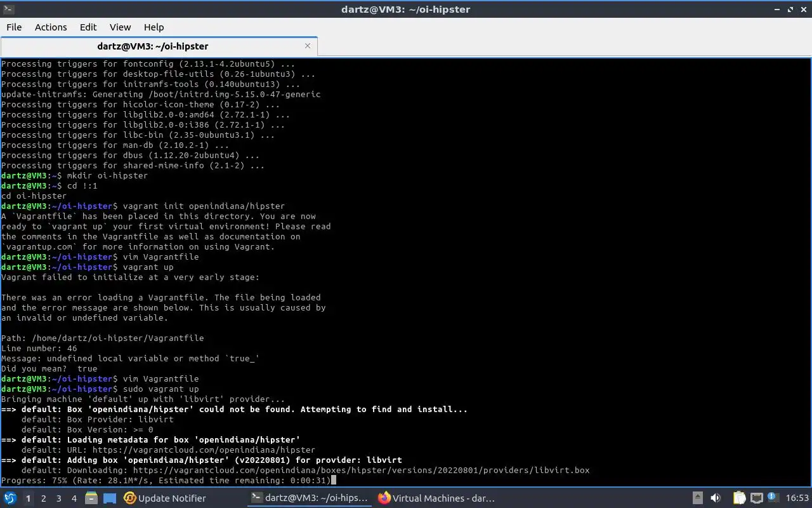Click the removable media eject tray icon
The image size is (812, 508).
pos(697,498)
